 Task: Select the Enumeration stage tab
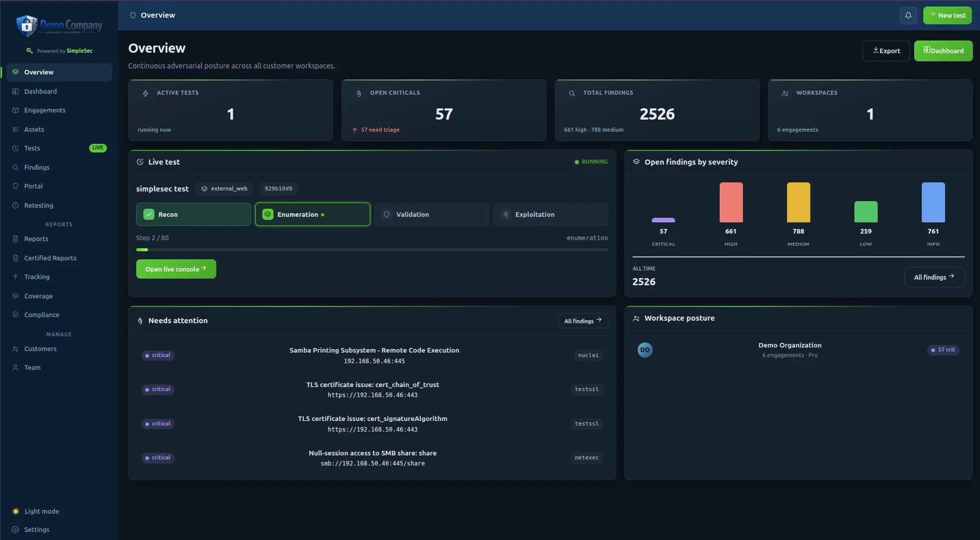click(x=312, y=214)
